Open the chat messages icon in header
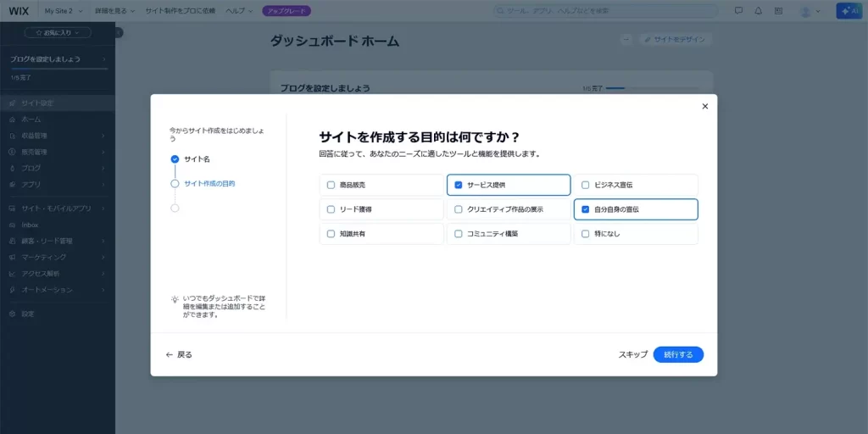 [x=738, y=11]
